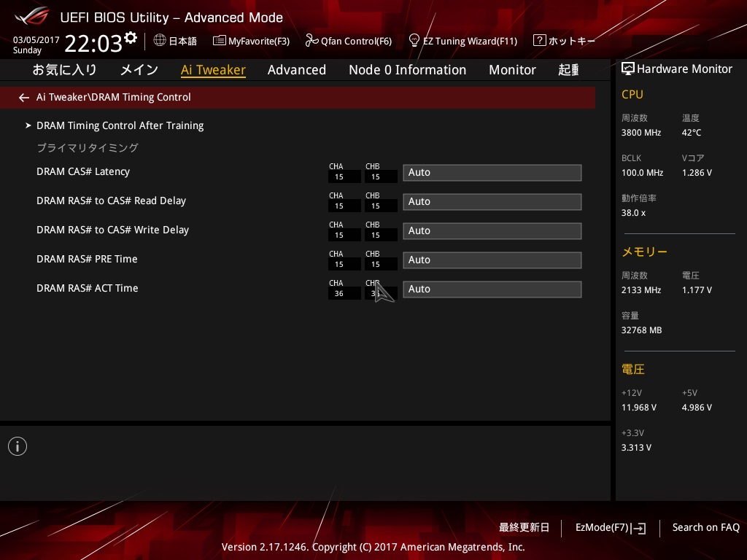Click 最終更新日 last modified button
Image resolution: width=747 pixels, height=560 pixels.
(x=524, y=528)
